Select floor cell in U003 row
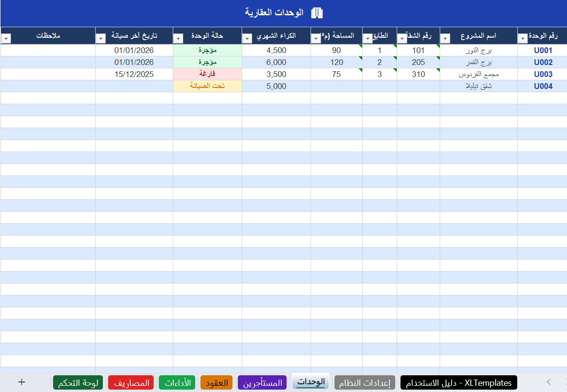 pyautogui.click(x=380, y=74)
